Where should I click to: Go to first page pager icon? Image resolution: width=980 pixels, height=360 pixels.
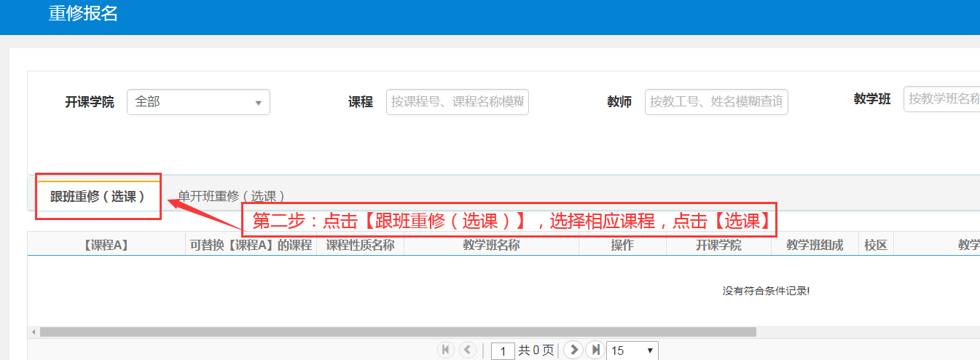tap(445, 350)
